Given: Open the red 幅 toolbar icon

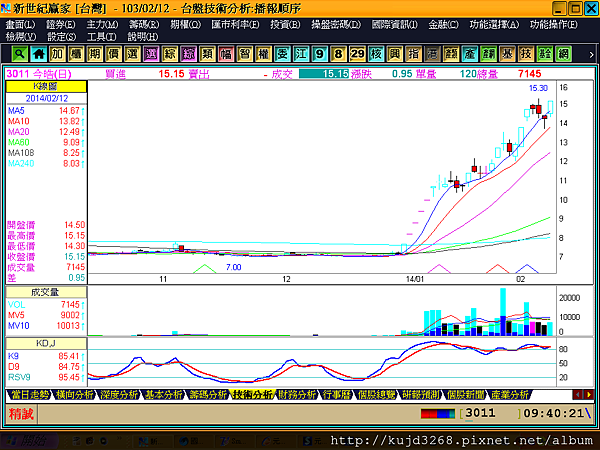Looking at the screenshot, I should [226, 54].
